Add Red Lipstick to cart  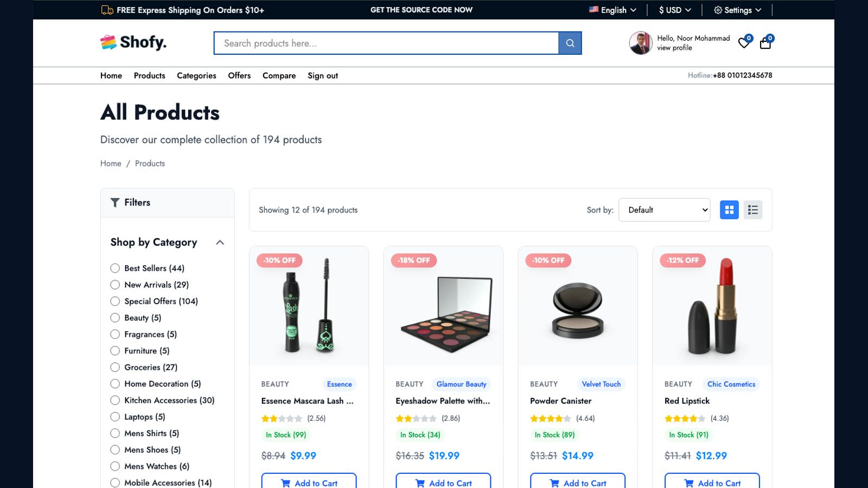click(712, 481)
